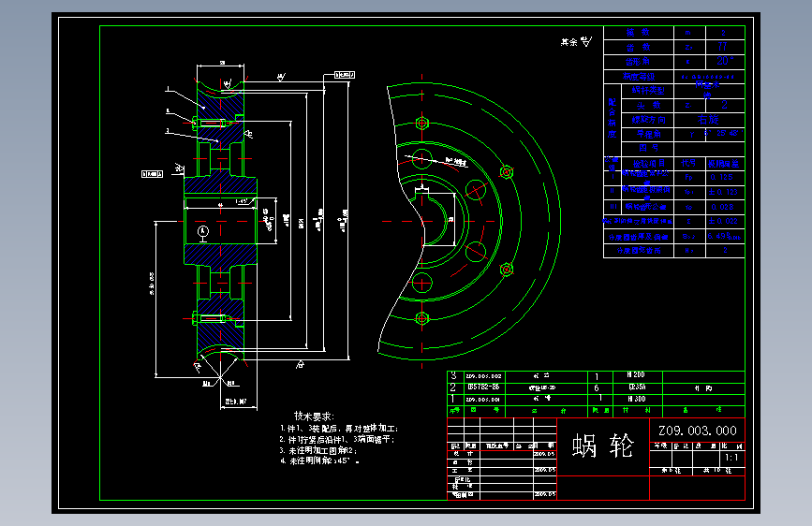Click the "右旋" value

[x=708, y=120]
